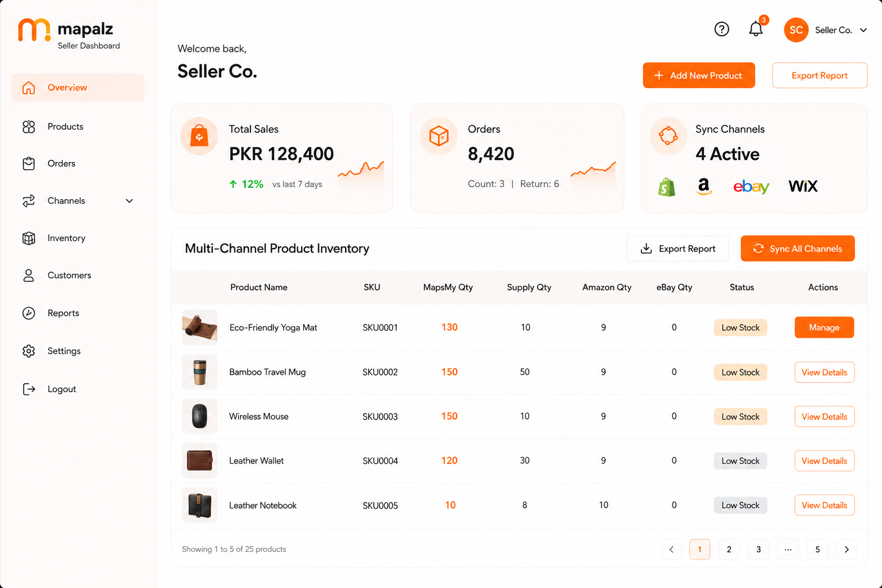Select the Amazon channel logo
The image size is (882, 588).
pos(704,186)
